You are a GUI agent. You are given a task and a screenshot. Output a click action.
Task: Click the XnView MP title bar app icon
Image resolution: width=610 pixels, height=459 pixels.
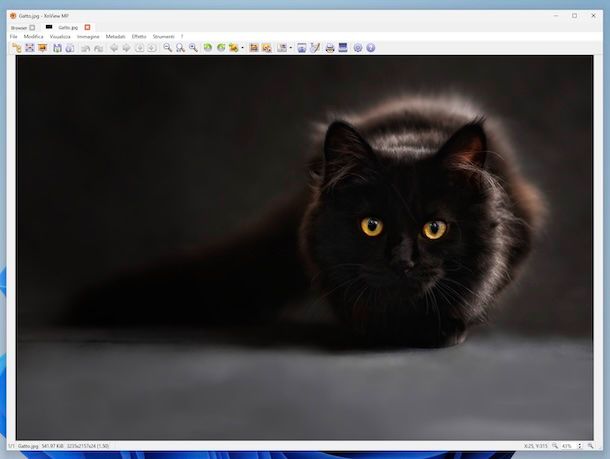click(x=13, y=16)
